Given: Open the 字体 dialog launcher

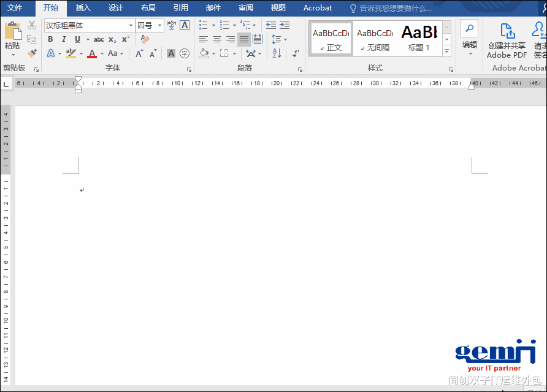Looking at the screenshot, I should (x=189, y=69).
